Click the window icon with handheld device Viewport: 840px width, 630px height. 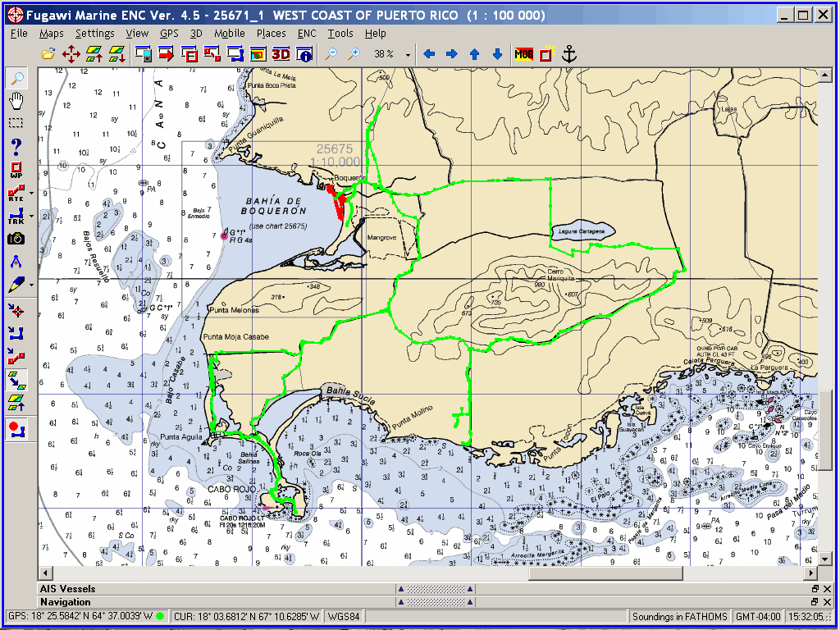tap(143, 54)
